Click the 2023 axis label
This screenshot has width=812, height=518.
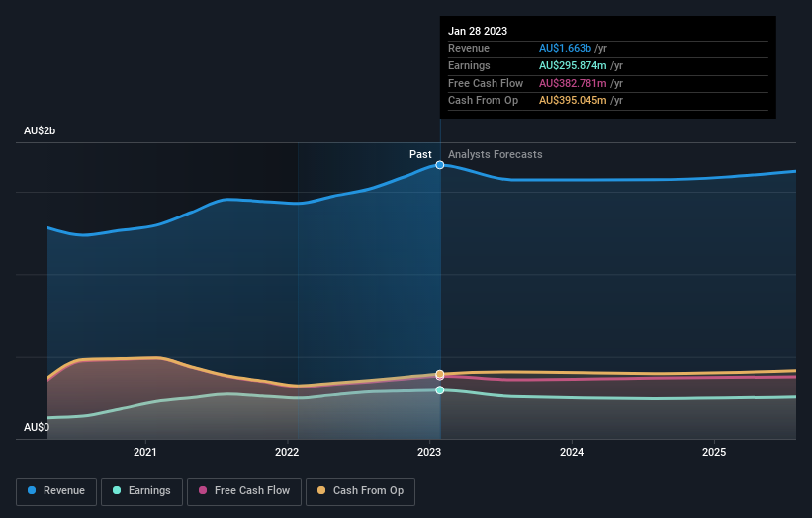[429, 453]
